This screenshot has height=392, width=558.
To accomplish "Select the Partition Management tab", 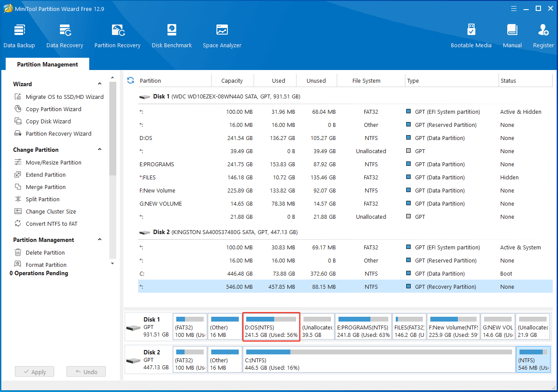I will tap(47, 64).
